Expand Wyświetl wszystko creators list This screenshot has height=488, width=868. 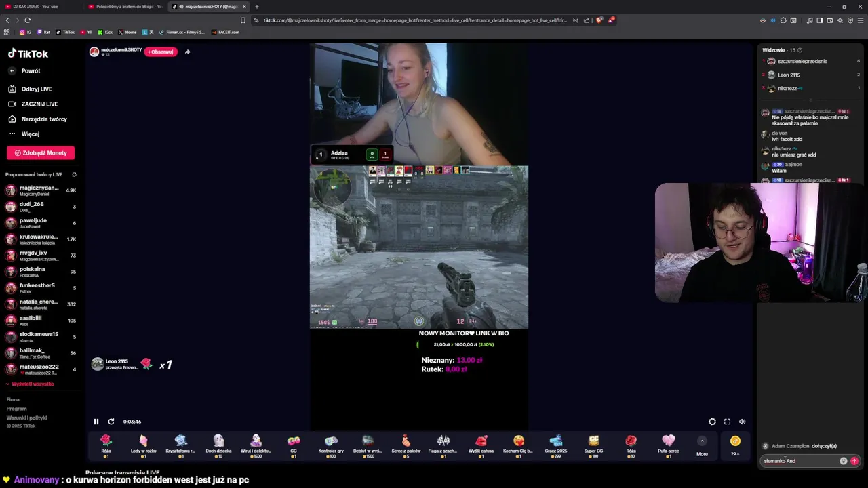tap(30, 384)
